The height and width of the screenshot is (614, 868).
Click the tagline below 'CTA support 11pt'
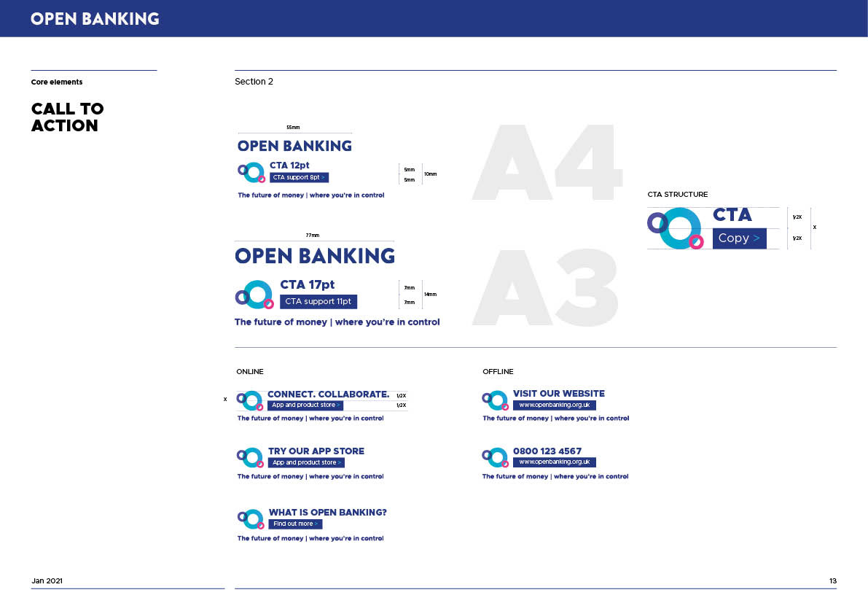(337, 322)
